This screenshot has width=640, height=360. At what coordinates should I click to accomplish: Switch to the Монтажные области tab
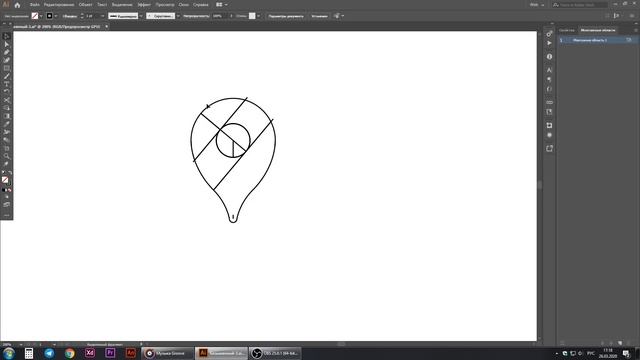598,30
